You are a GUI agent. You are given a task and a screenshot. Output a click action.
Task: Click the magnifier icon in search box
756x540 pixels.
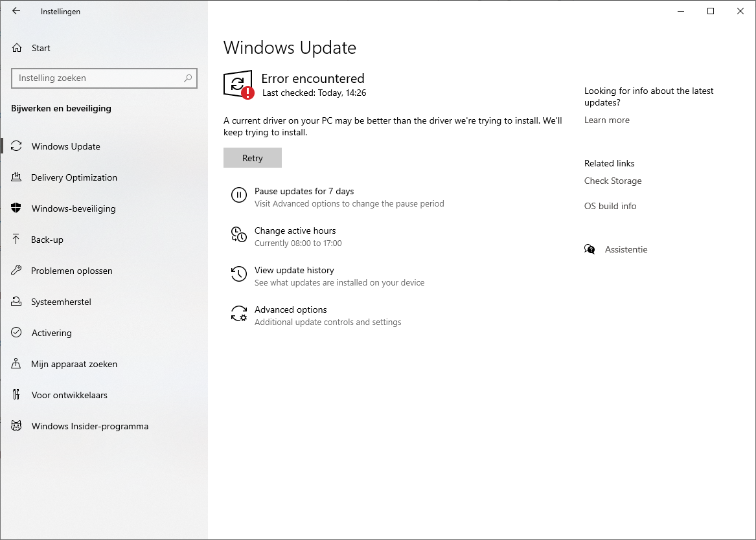tap(188, 78)
